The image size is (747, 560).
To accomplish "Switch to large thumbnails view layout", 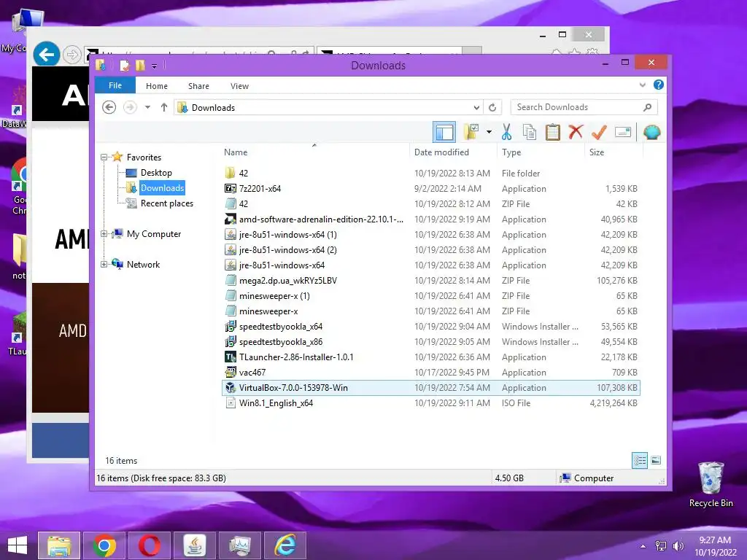I will pyautogui.click(x=656, y=460).
